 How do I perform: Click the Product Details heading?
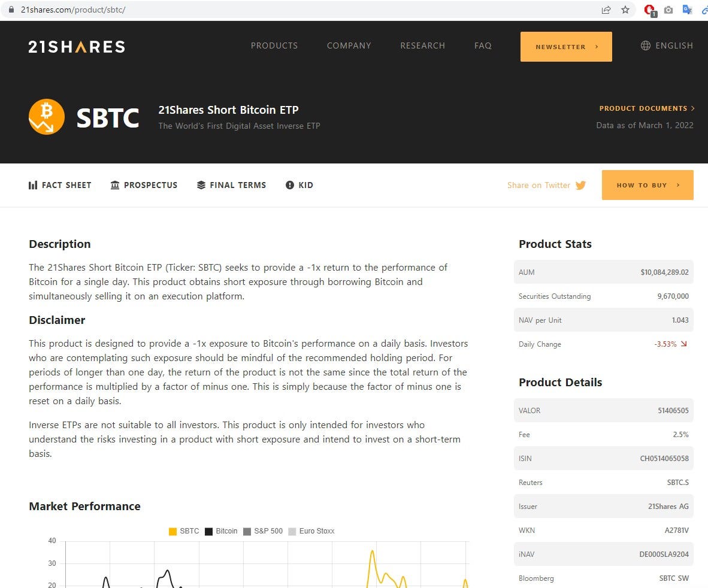tap(560, 382)
